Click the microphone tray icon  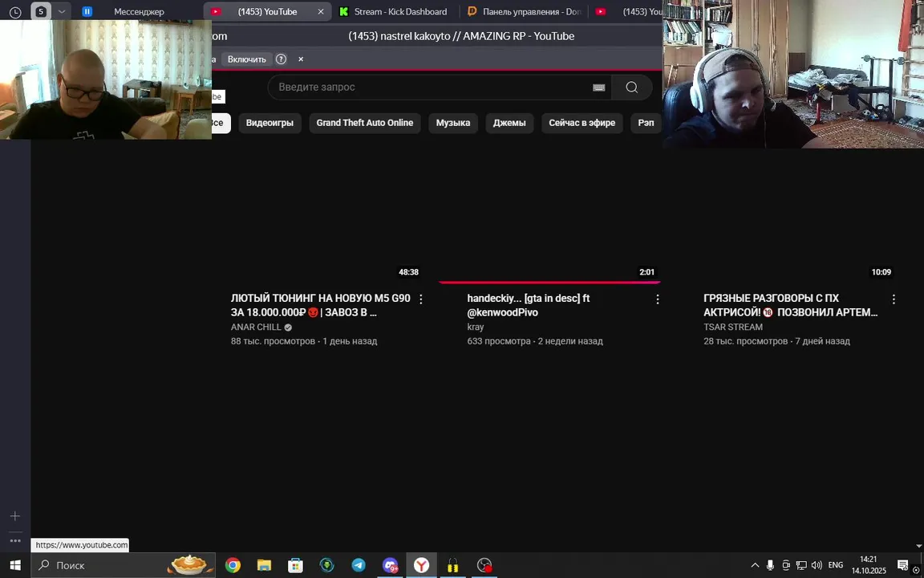770,566
